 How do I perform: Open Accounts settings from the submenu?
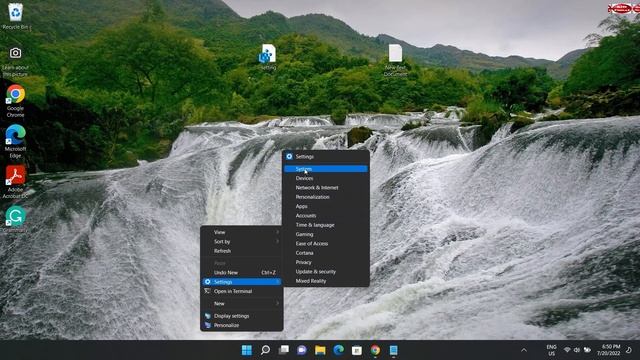click(326, 216)
